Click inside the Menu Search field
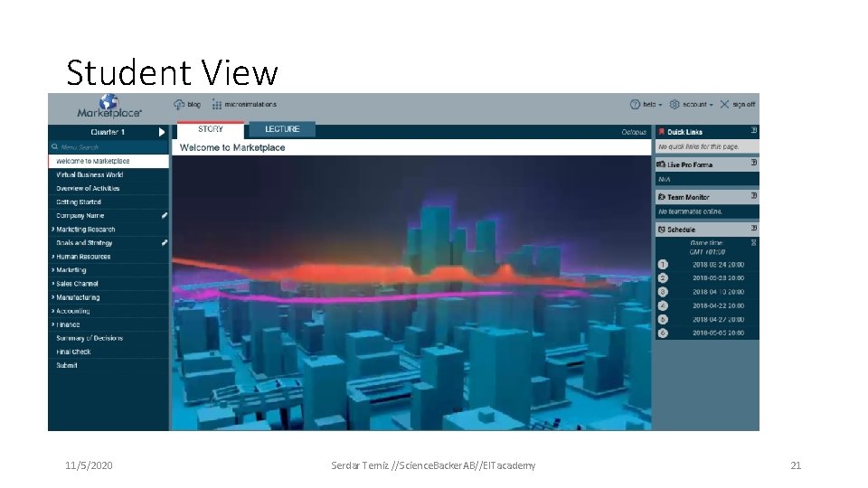Image resolution: width=868 pixels, height=488 pixels. [x=108, y=146]
